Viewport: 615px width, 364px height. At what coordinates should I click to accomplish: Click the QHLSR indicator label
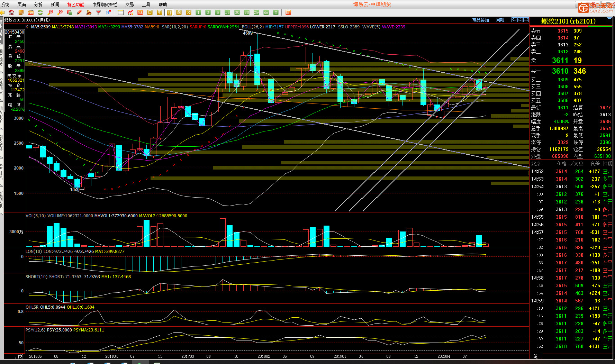click(32, 307)
